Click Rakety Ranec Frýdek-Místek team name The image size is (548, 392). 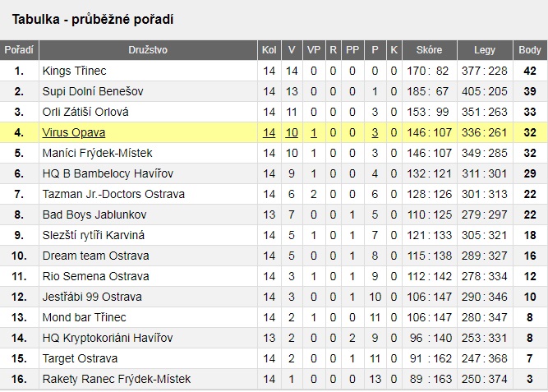point(117,379)
